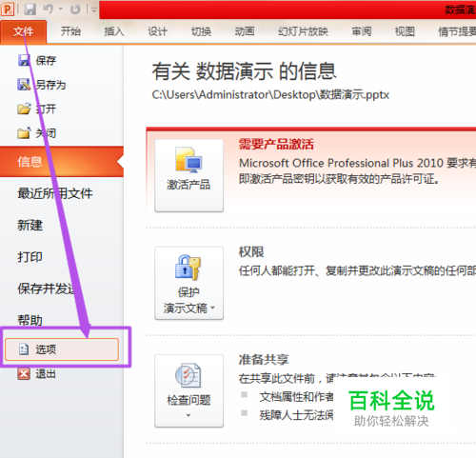Screen dimensions: 476x458
Task: Click the 准备共享 heading
Action: pyautogui.click(x=264, y=360)
